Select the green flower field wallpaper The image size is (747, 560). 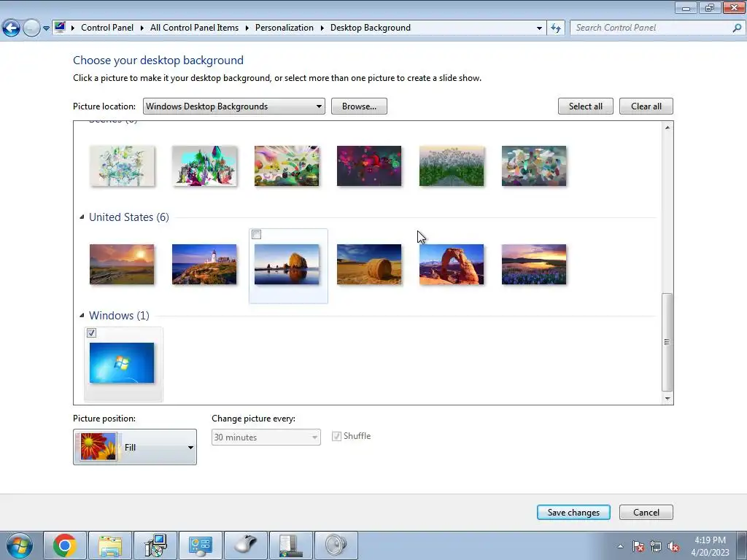tap(452, 166)
